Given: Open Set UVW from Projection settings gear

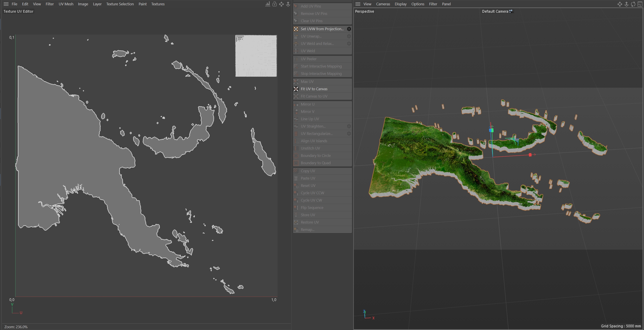Looking at the screenshot, I should pos(349,29).
